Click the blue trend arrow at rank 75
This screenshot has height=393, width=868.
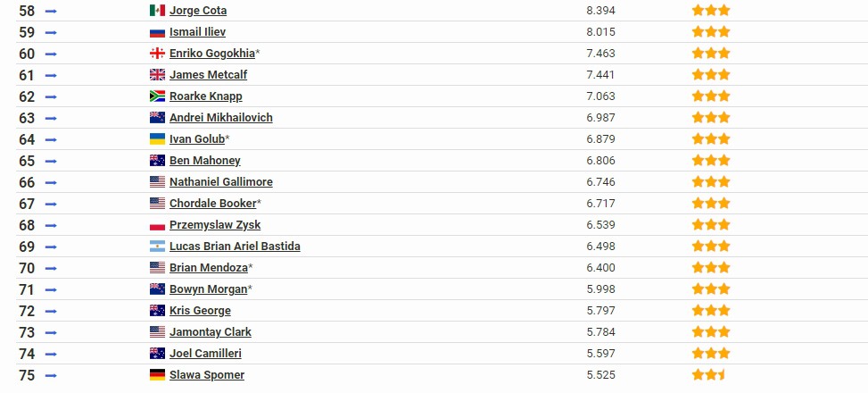coord(51,376)
